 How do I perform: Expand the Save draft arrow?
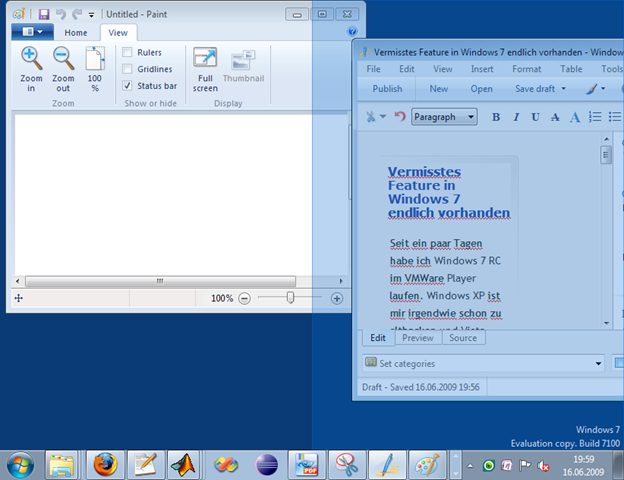click(564, 88)
